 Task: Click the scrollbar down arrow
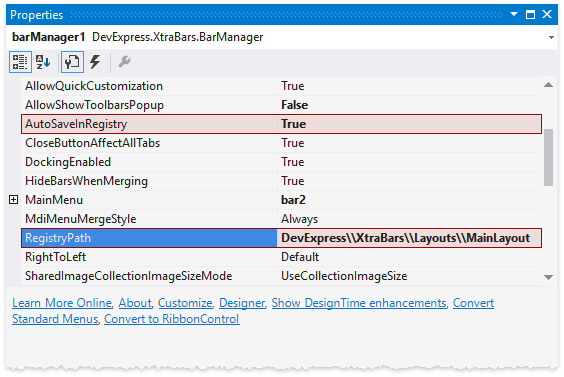tap(548, 277)
